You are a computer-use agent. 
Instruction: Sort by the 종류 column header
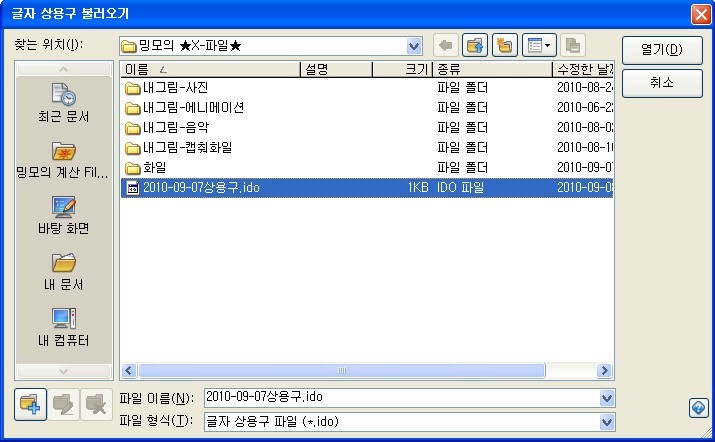(x=492, y=69)
